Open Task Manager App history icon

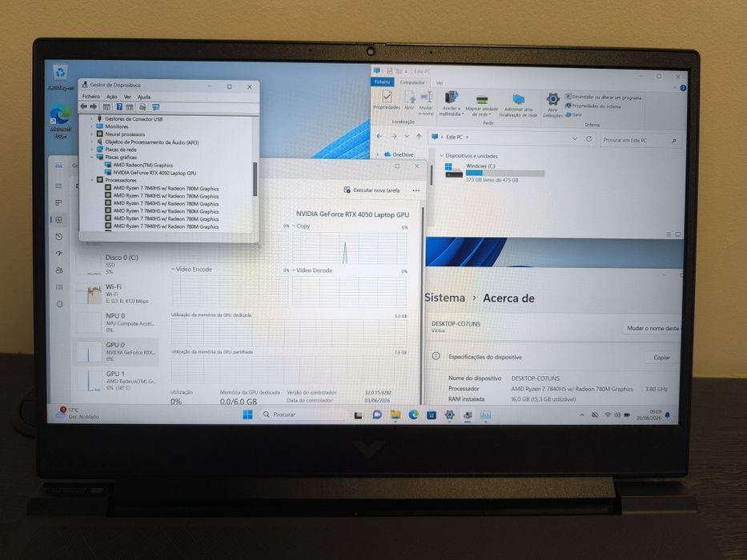58,237
